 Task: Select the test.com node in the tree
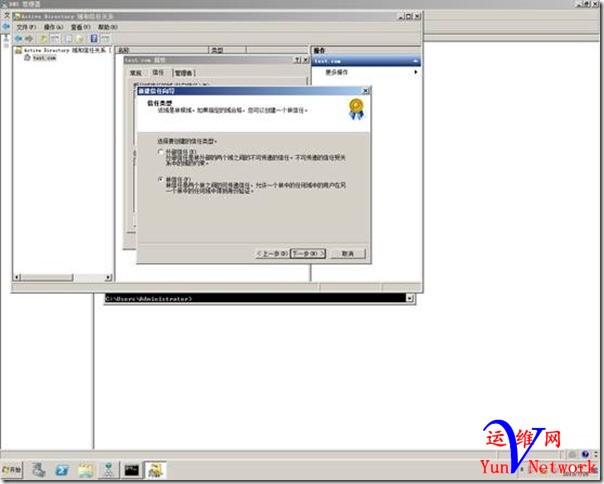[x=44, y=58]
